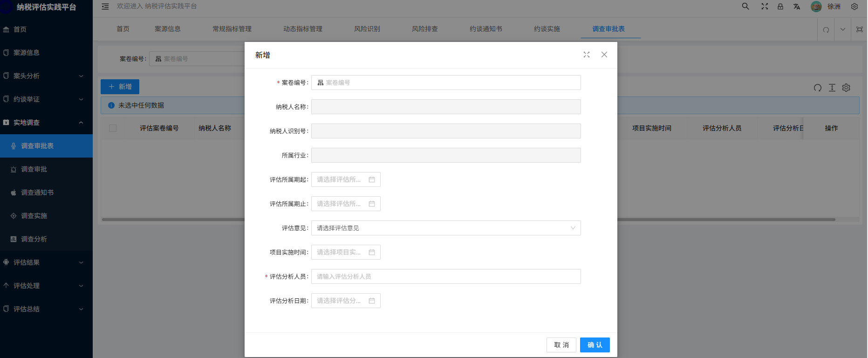Click the table refresh icon above the grid
Viewport: 868px width, 358px height.
coord(818,88)
